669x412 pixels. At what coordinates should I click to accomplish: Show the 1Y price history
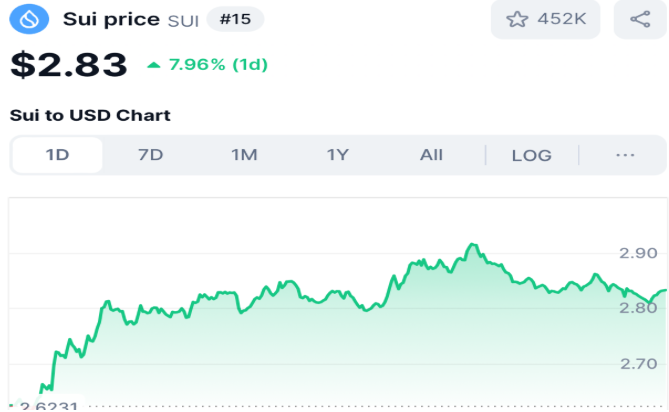click(x=338, y=155)
